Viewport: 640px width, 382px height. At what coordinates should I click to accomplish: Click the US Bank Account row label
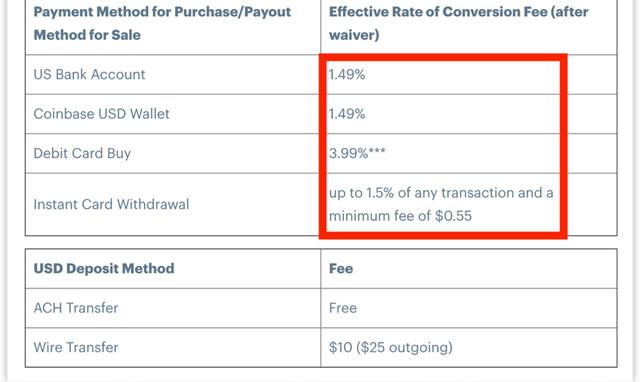pyautogui.click(x=89, y=74)
